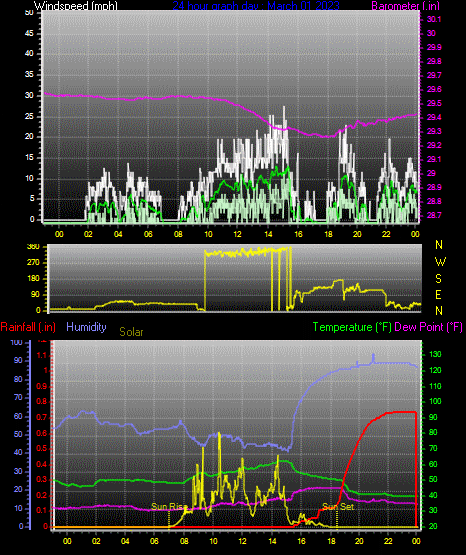Click the '08' hour label under the windspeed chart
Image resolution: width=466 pixels, height=555 pixels.
pyautogui.click(x=178, y=234)
